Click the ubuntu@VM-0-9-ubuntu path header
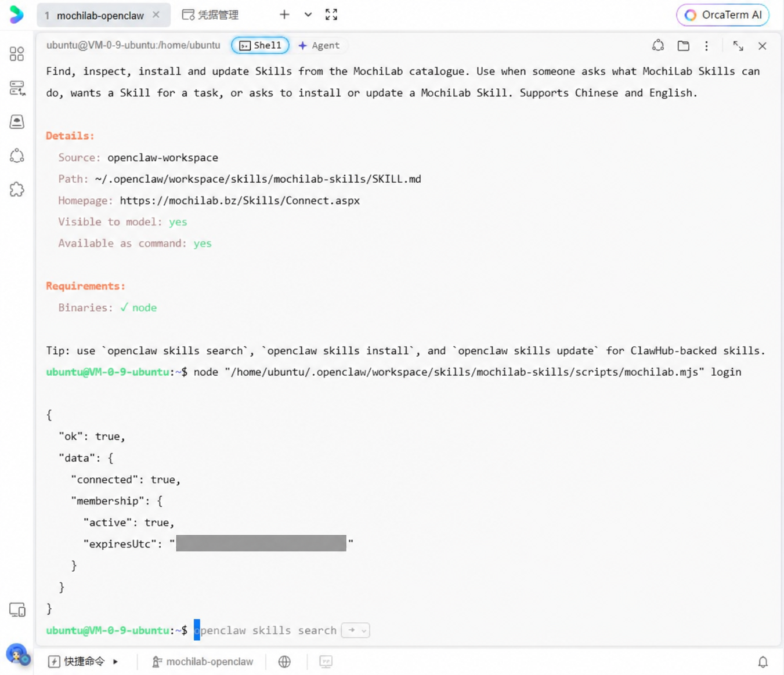The image size is (784, 675). pyautogui.click(x=133, y=45)
